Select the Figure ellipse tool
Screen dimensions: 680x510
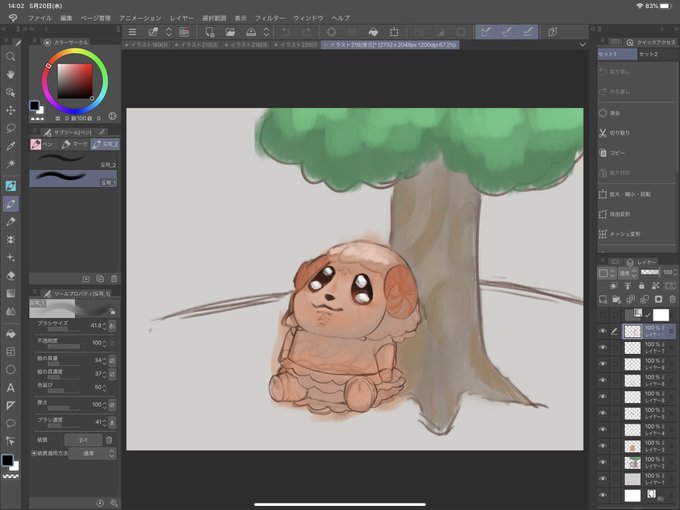coord(10,369)
